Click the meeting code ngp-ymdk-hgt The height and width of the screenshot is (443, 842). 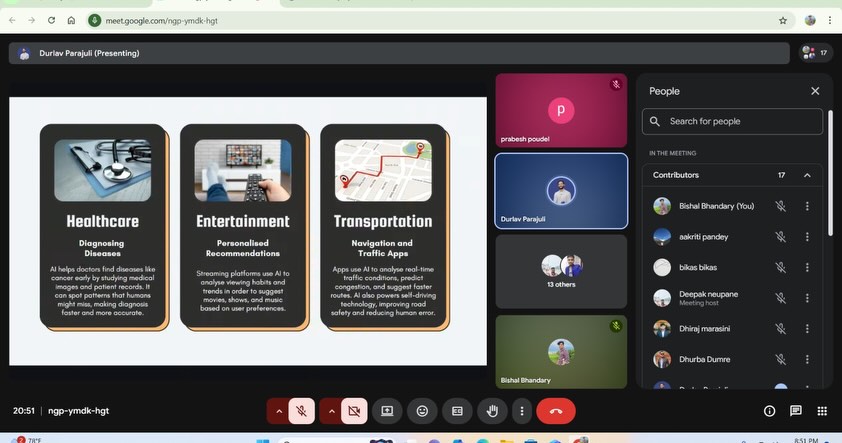coord(78,411)
